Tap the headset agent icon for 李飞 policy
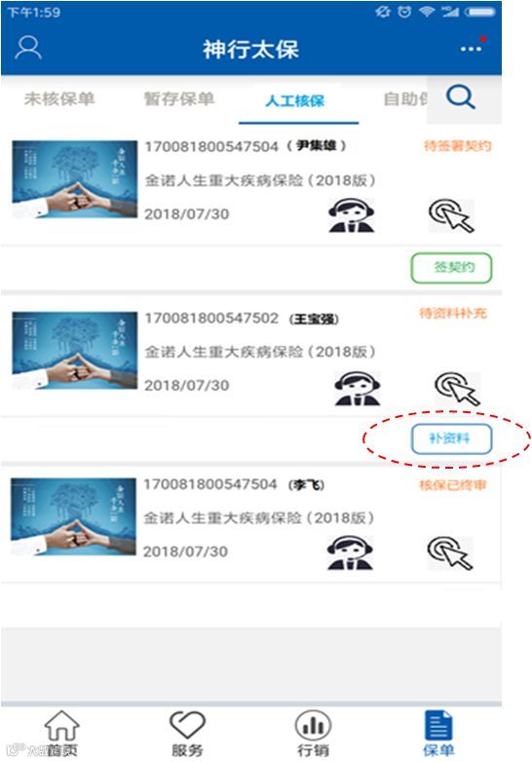532x762 pixels. 350,552
